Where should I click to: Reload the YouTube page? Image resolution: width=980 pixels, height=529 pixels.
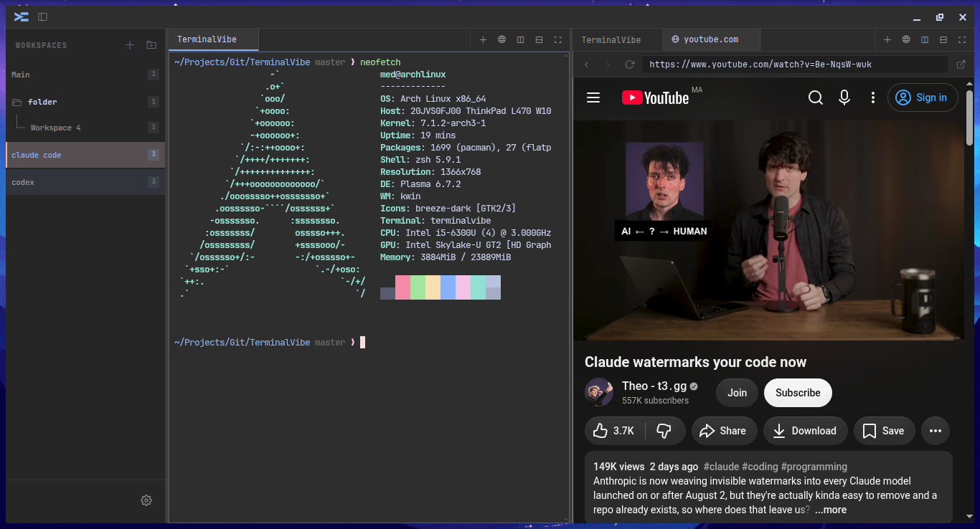630,65
